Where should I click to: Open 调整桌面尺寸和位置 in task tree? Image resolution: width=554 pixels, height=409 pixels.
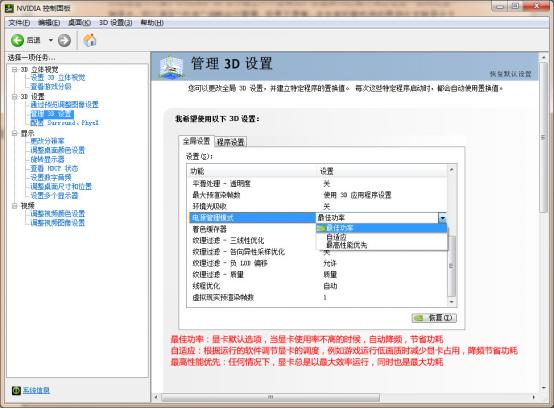[61, 186]
